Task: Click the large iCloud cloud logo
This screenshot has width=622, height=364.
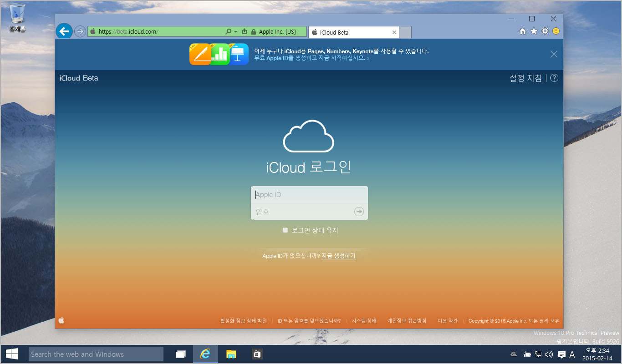Action: coord(309,136)
